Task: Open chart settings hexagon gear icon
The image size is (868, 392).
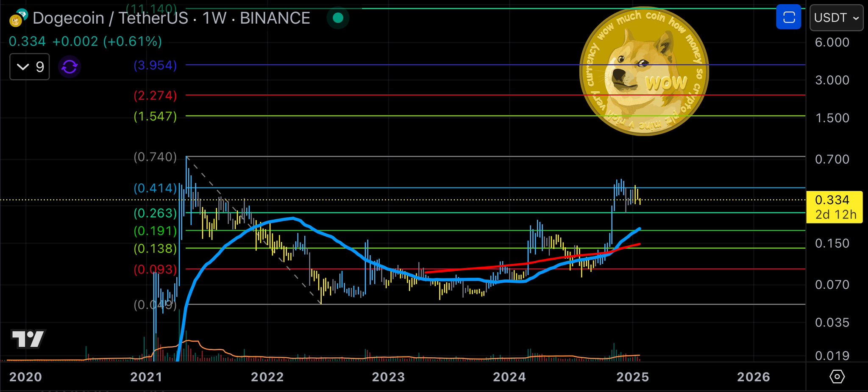Action: coord(837,376)
